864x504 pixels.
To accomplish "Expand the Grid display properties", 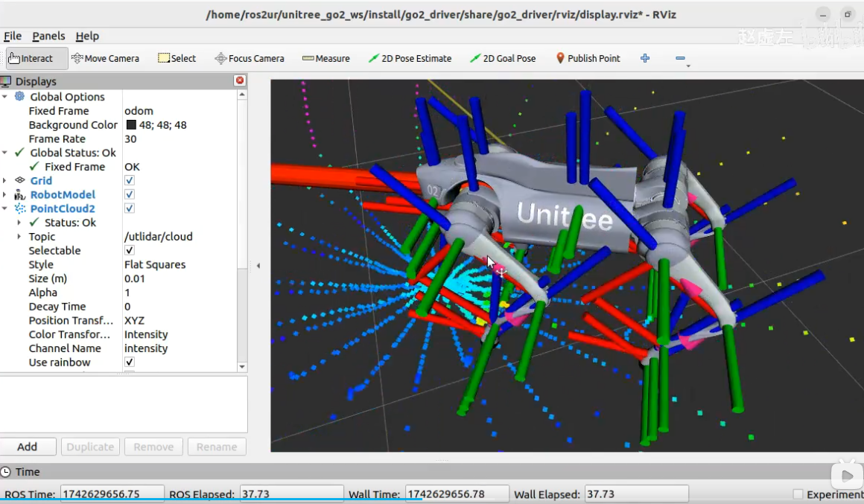I will pyautogui.click(x=5, y=180).
